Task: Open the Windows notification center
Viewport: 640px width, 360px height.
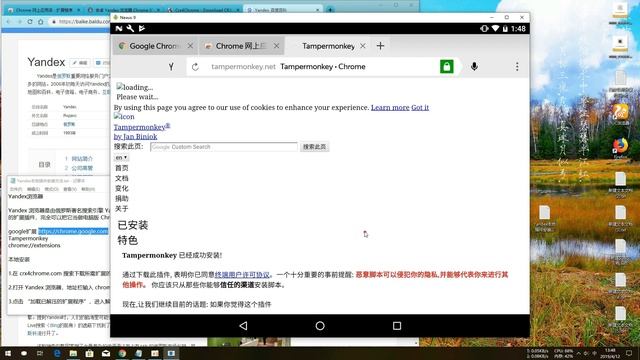Action: 629,353
